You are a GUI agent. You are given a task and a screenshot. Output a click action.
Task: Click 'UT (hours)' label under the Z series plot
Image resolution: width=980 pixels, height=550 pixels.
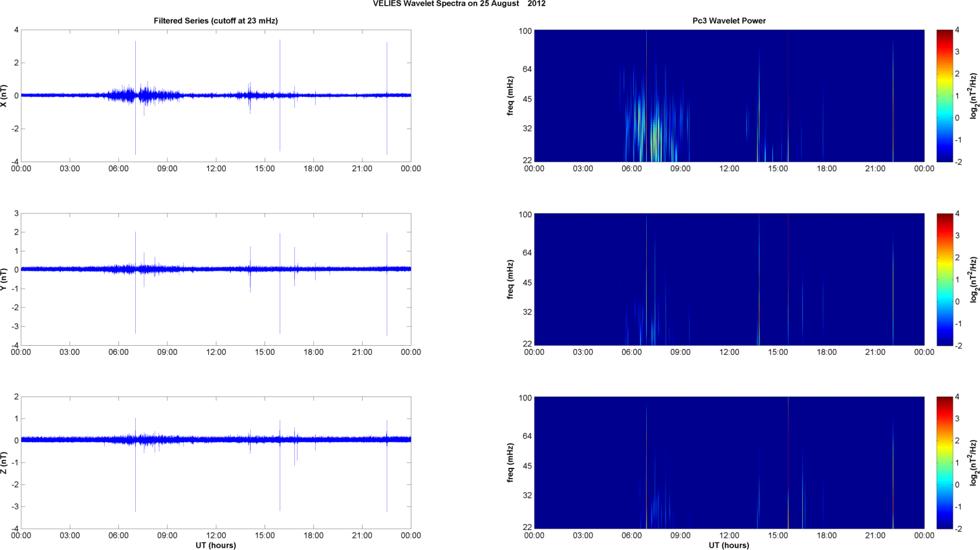(216, 545)
